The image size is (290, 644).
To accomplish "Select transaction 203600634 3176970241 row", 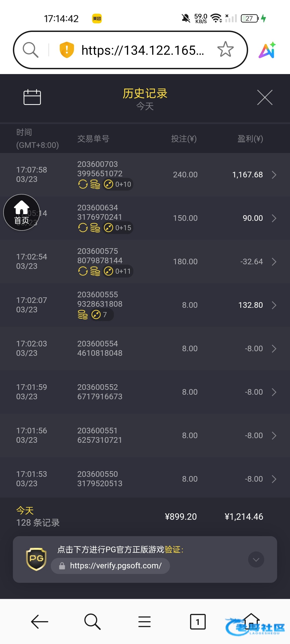I will click(x=145, y=218).
